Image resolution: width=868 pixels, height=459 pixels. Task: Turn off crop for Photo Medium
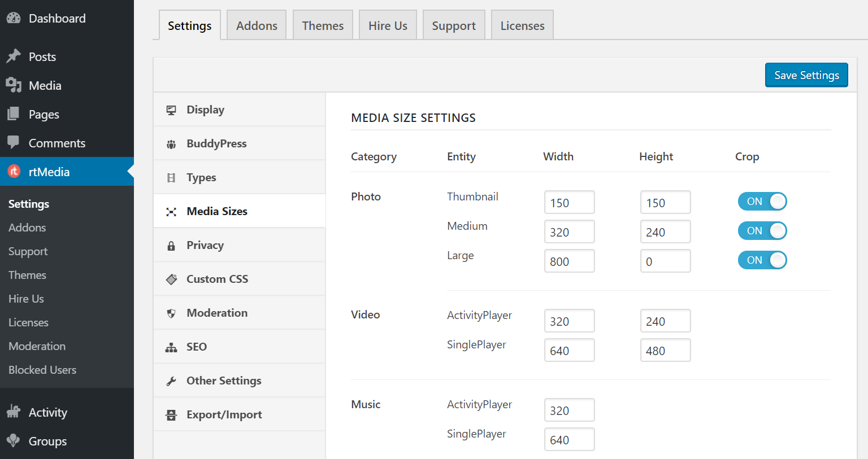[x=762, y=230]
